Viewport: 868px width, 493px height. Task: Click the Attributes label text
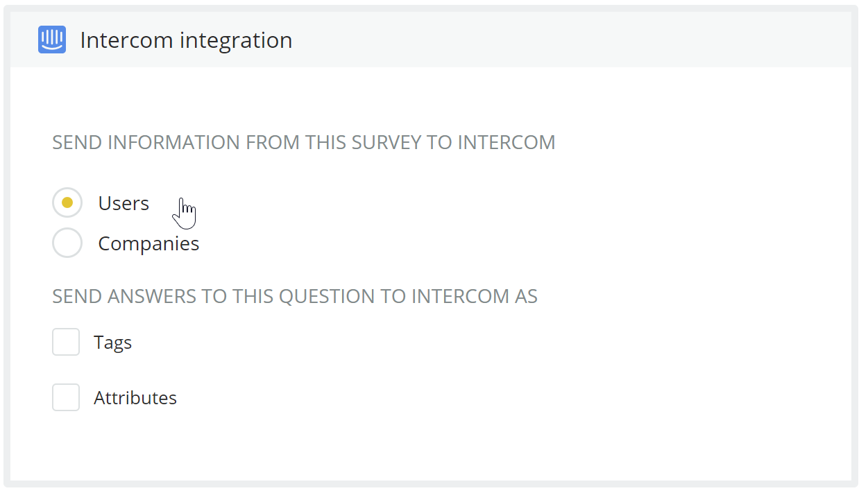pyautogui.click(x=135, y=398)
